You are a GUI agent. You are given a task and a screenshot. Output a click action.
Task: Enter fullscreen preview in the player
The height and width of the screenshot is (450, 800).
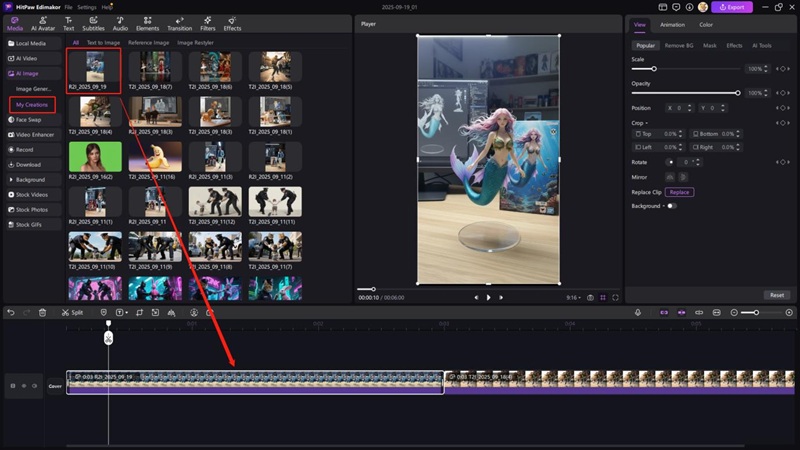(615, 297)
